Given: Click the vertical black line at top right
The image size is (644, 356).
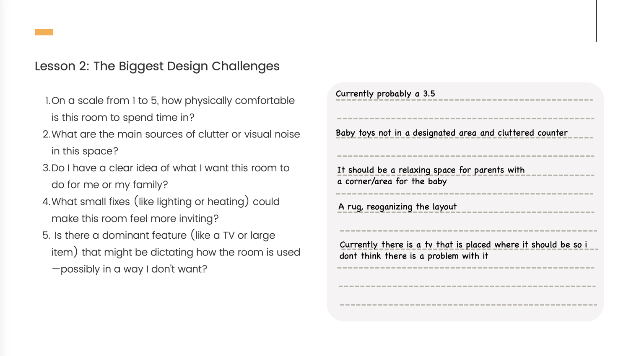Looking at the screenshot, I should pos(596,21).
